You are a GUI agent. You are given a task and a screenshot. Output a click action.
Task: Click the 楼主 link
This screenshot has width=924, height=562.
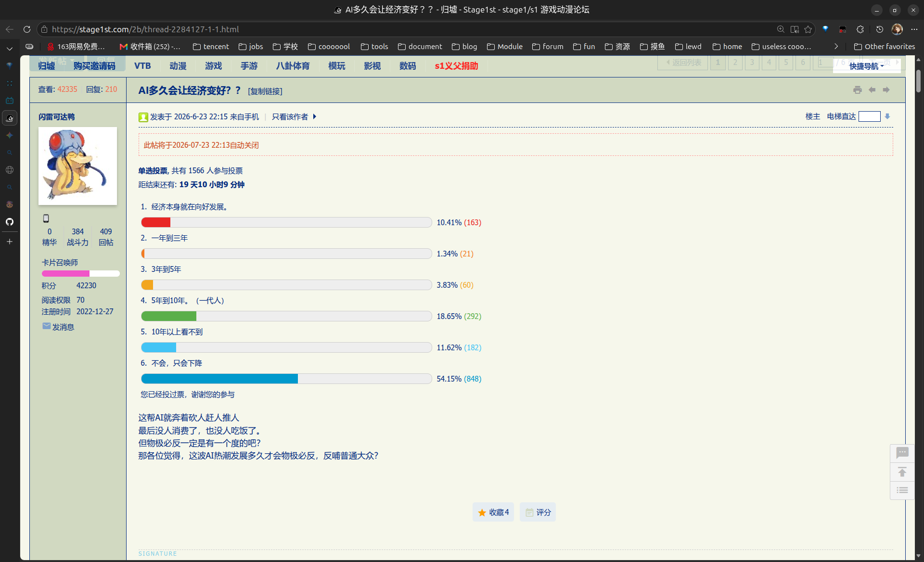pyautogui.click(x=813, y=116)
